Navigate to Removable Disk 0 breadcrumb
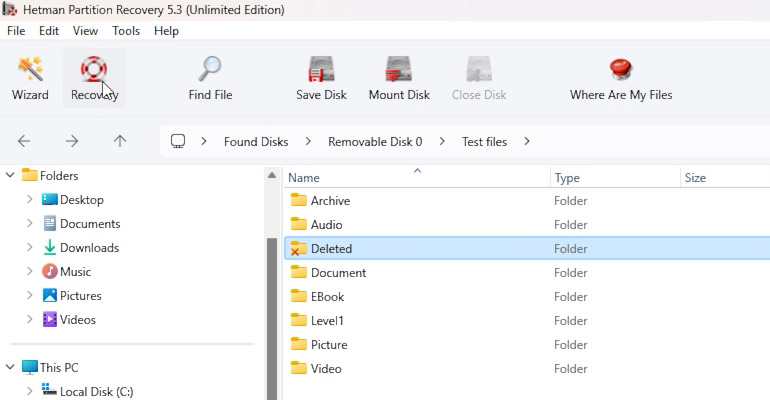Image resolution: width=770 pixels, height=400 pixels. click(375, 142)
